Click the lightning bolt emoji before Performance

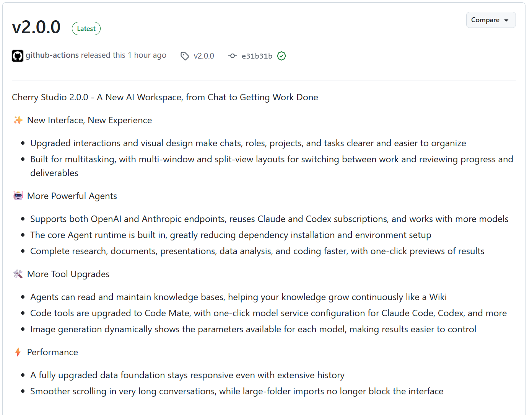point(18,352)
